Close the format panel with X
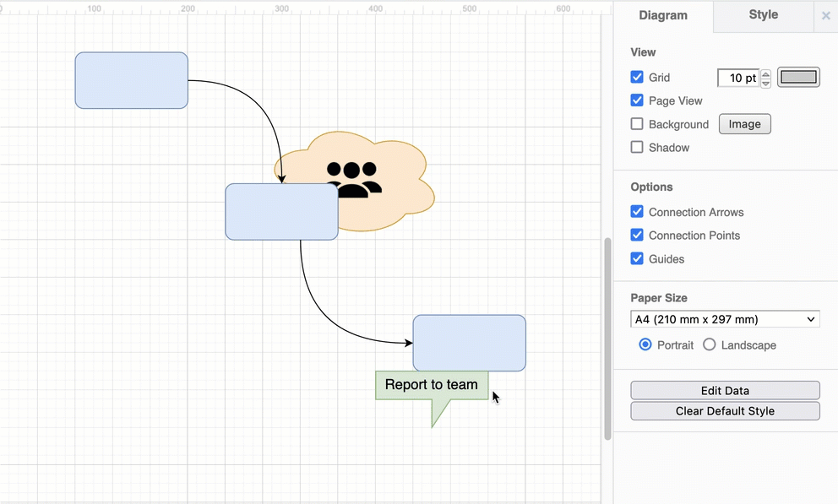 [825, 16]
